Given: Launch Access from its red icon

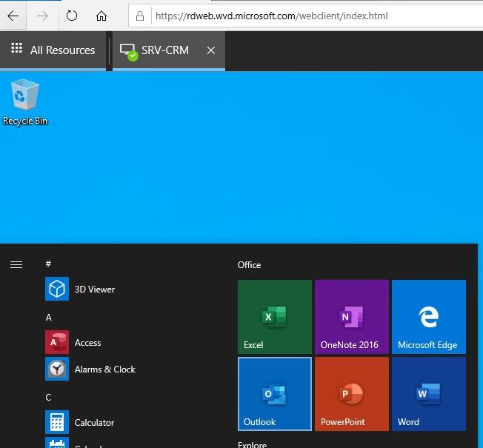Looking at the screenshot, I should tap(57, 342).
